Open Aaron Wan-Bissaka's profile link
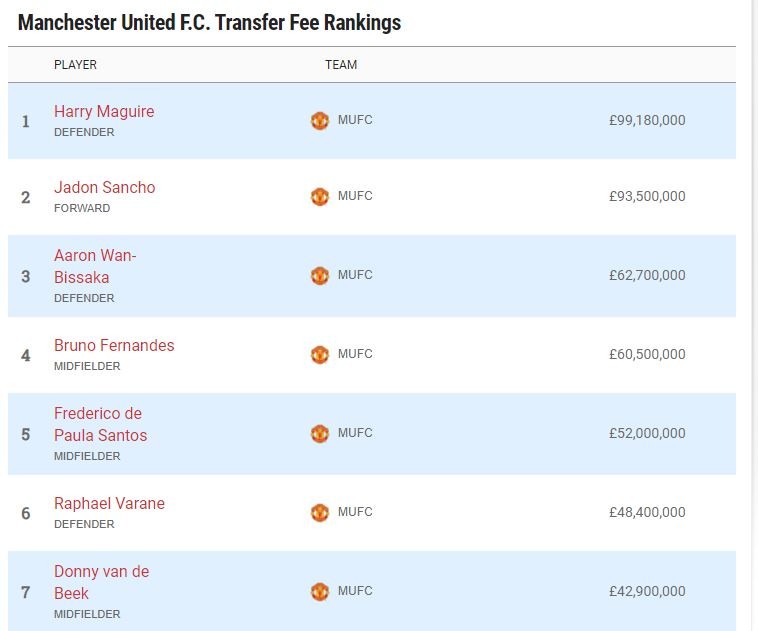The height and width of the screenshot is (631, 758). point(95,266)
